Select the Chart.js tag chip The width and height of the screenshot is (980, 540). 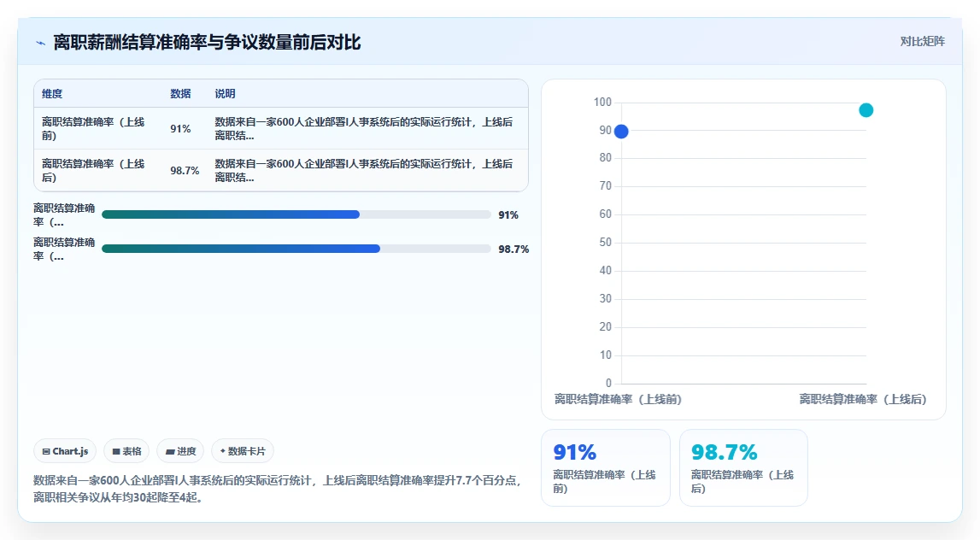pyautogui.click(x=65, y=451)
